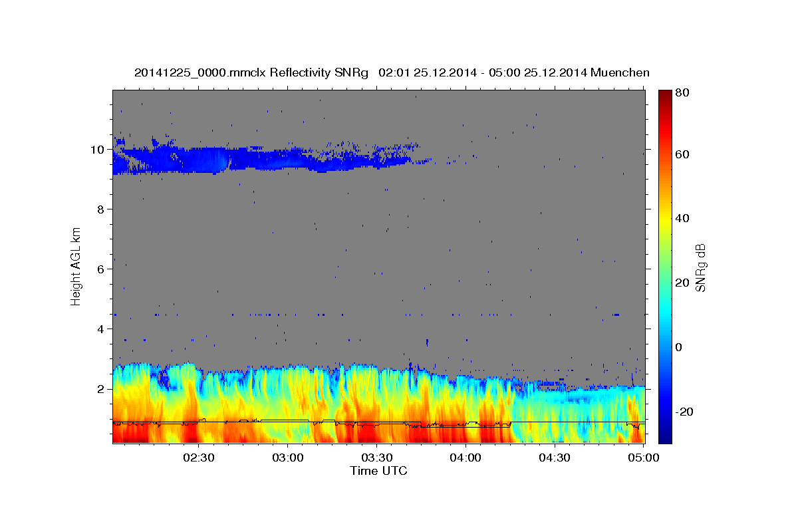Image resolution: width=798 pixels, height=532 pixels.
Task: Click the plot title text starting with 20141225_0000.mmclx
Action: point(392,72)
